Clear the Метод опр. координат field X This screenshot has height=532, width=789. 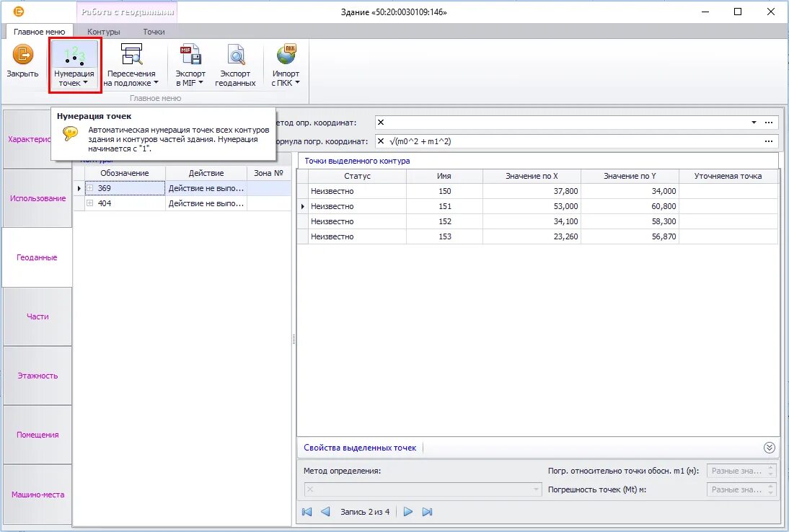381,123
